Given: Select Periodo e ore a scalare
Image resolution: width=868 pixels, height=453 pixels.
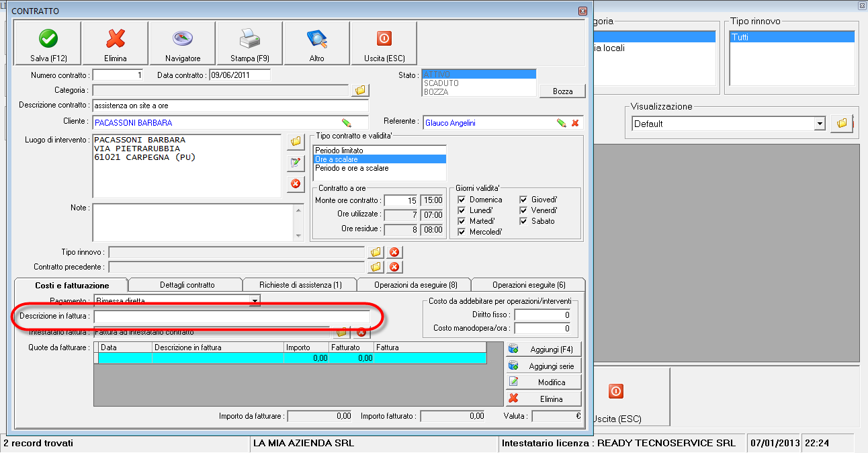Looking at the screenshot, I should (380, 168).
